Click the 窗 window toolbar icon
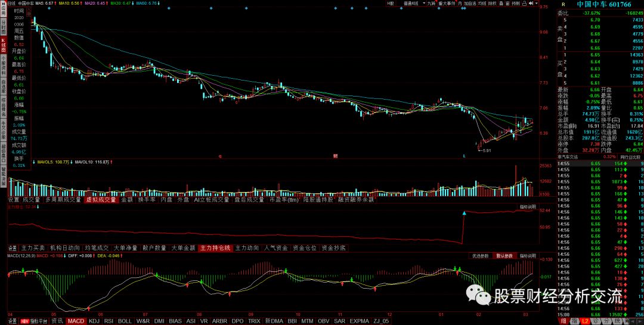 [507, 4]
